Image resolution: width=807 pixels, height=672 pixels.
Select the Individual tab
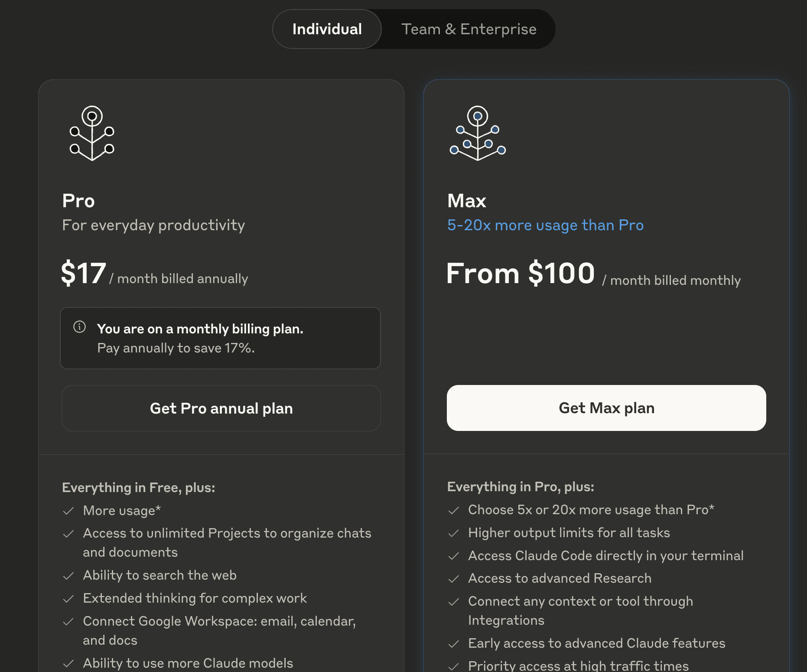[327, 29]
